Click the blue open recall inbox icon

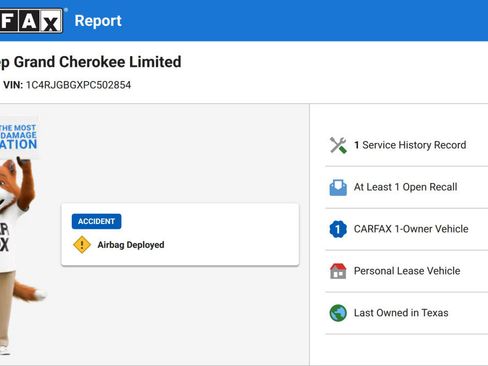338,187
